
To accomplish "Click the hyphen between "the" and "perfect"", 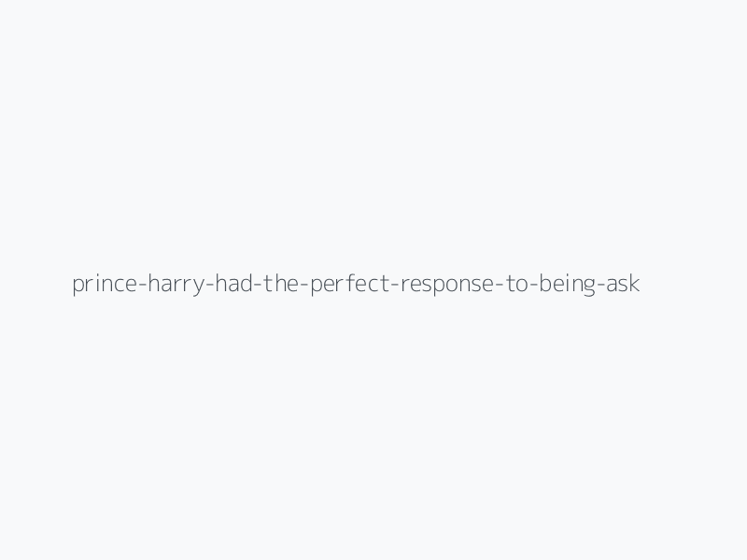I will click(x=303, y=285).
